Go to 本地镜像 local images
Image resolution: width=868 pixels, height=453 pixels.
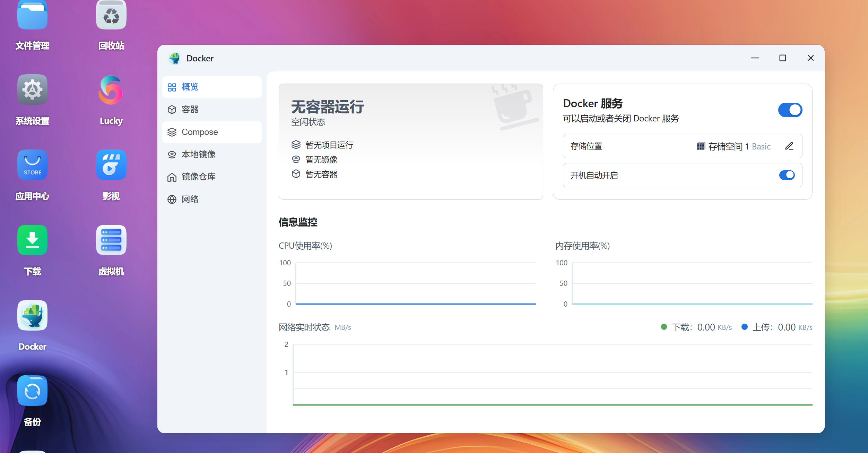click(198, 154)
